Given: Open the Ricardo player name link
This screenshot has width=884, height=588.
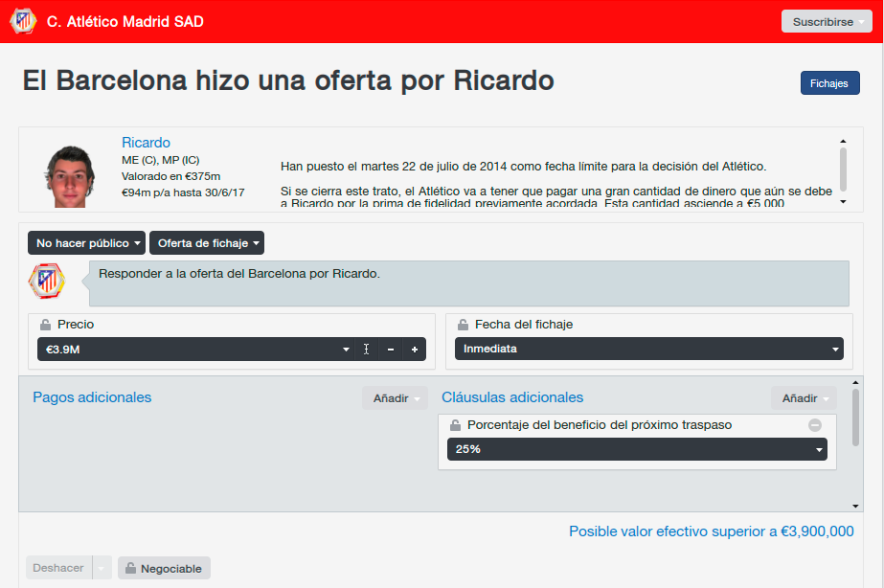Looking at the screenshot, I should (146, 142).
